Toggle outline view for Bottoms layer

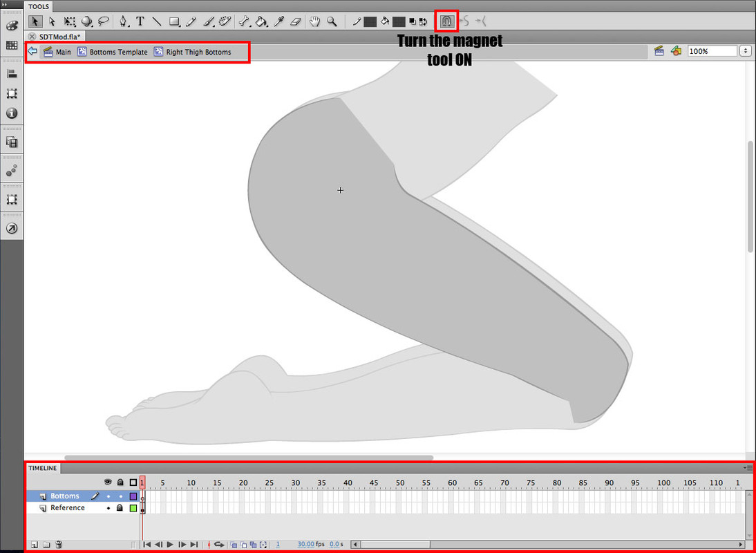click(133, 496)
